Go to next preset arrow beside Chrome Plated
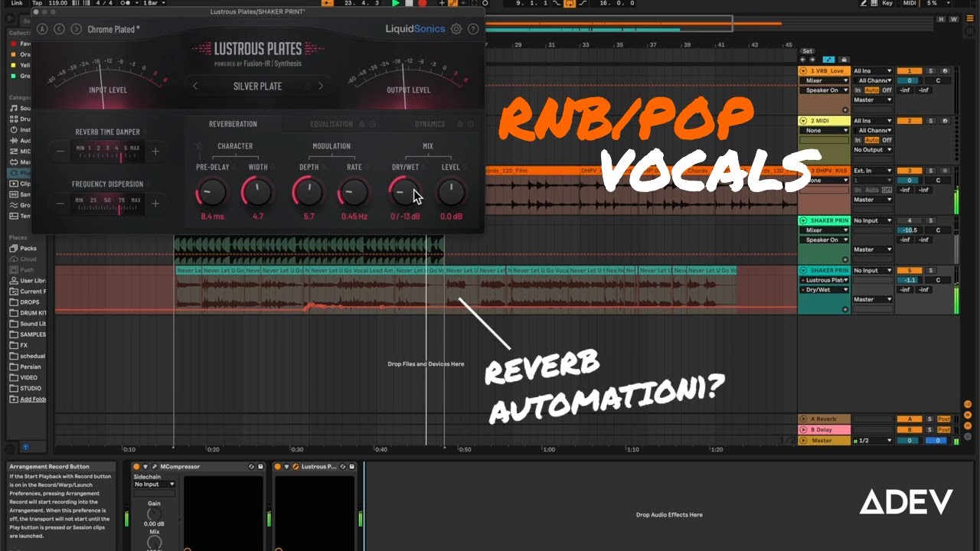 (x=76, y=29)
